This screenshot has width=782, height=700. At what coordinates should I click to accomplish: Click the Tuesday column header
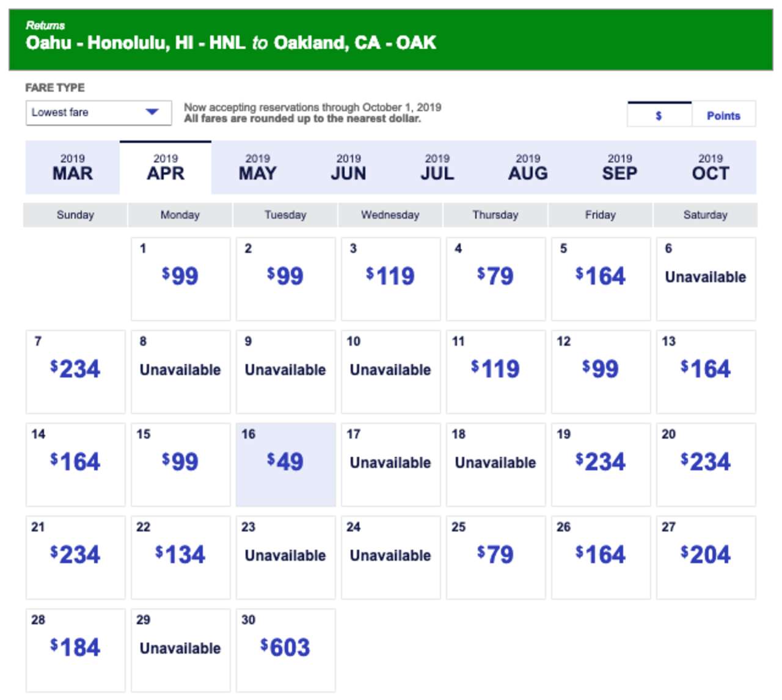[x=285, y=215]
